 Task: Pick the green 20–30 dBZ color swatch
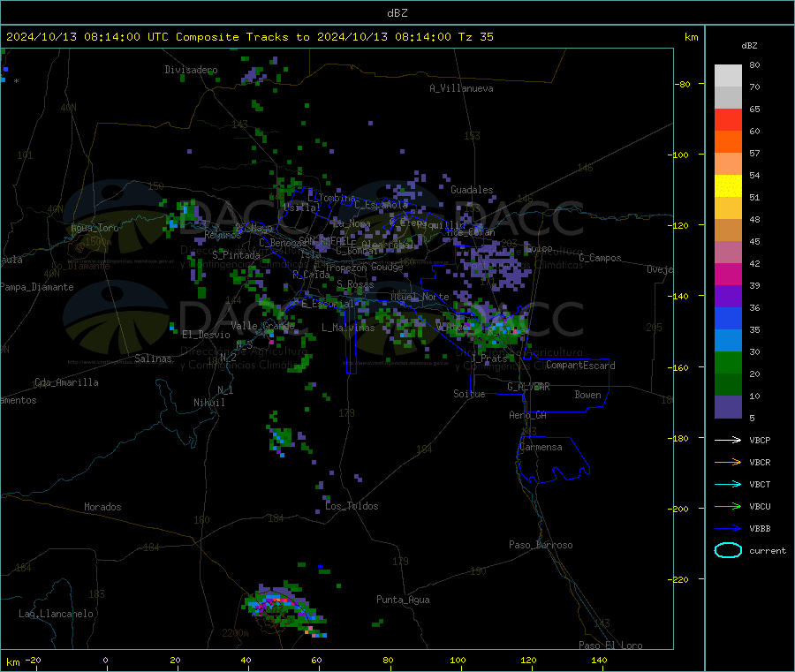[728, 362]
